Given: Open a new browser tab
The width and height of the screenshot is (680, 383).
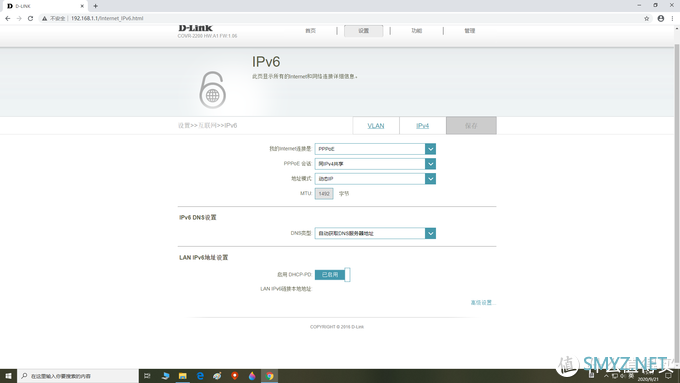Looking at the screenshot, I should click(95, 6).
